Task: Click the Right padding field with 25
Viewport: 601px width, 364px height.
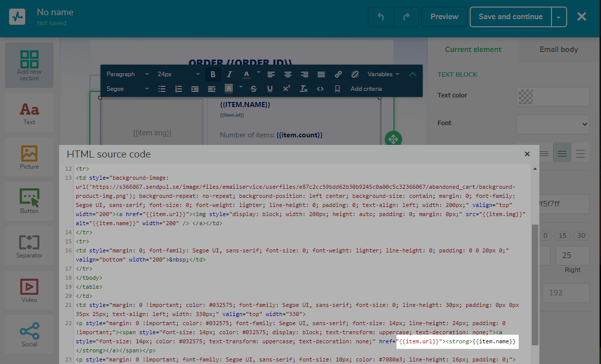Action: click(x=572, y=255)
